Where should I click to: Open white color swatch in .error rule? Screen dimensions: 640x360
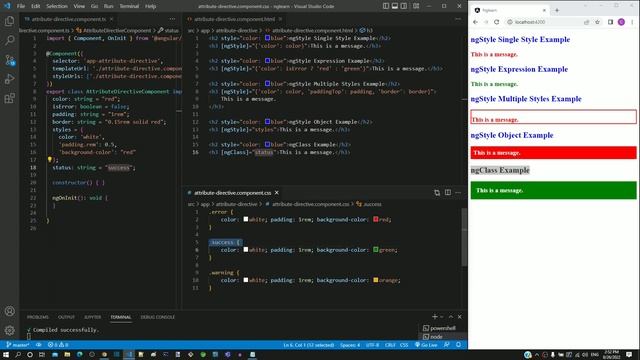[246, 219]
